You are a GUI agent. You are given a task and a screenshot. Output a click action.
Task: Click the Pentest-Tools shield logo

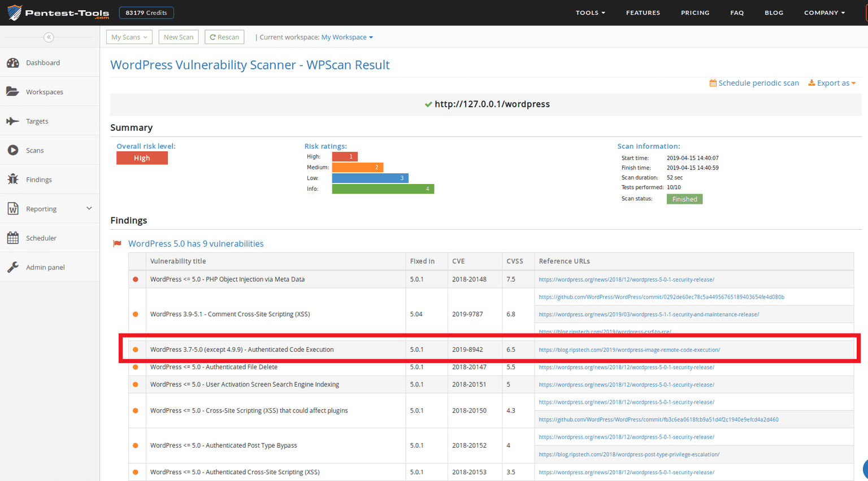(14, 12)
